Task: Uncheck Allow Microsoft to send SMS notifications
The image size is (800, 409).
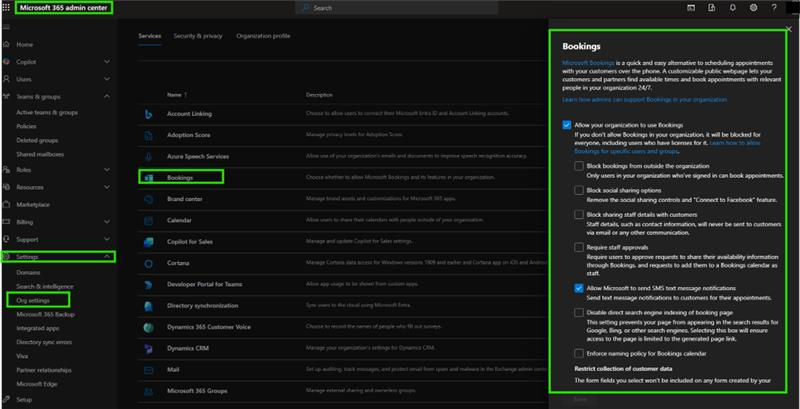Action: coord(579,288)
